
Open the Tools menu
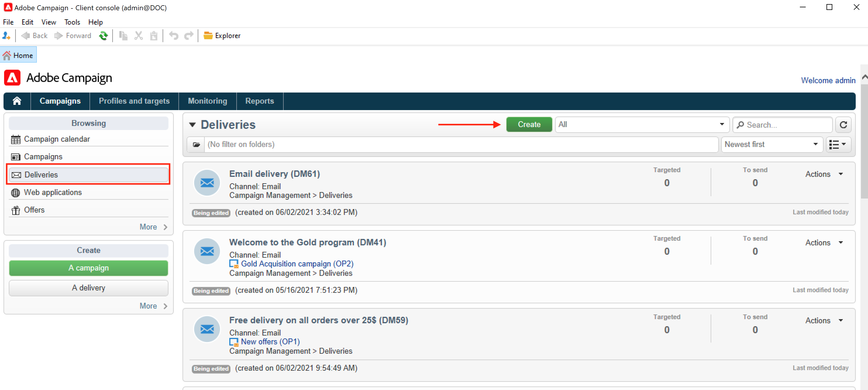pyautogui.click(x=72, y=22)
